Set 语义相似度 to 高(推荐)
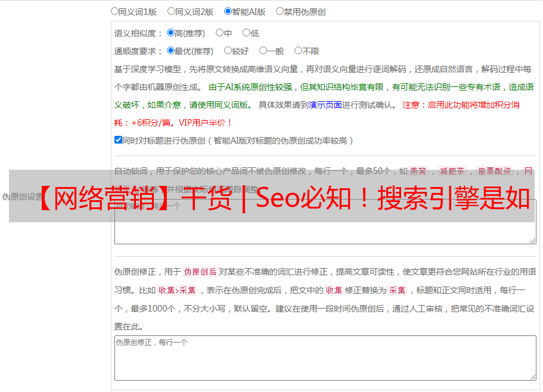 170,33
